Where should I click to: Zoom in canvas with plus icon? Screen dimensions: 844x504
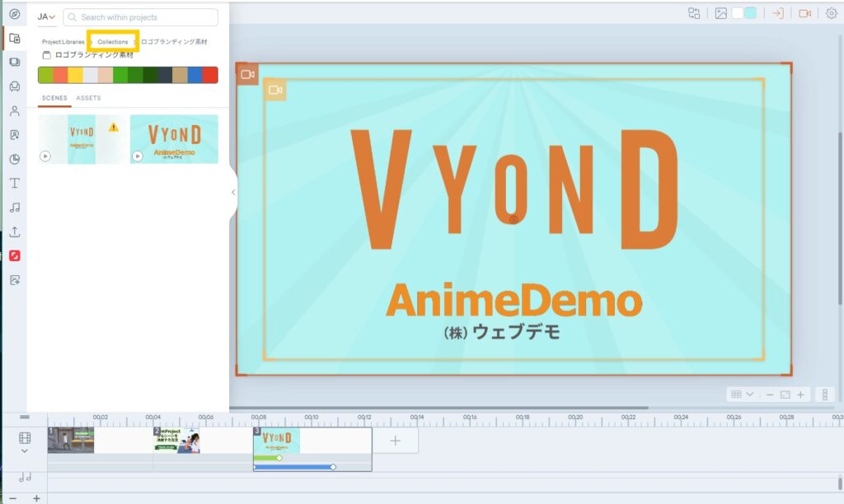click(800, 394)
